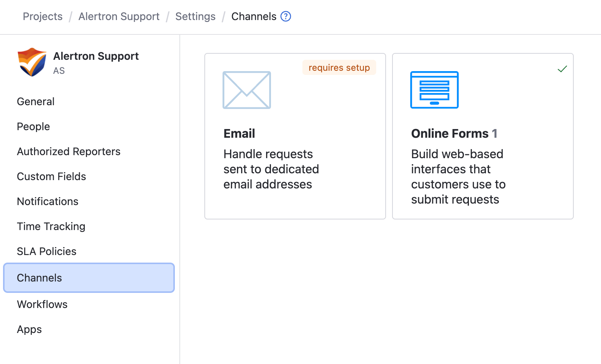Viewport: 601px width, 364px height.
Task: Open Authorized Reporters settings
Action: (69, 151)
